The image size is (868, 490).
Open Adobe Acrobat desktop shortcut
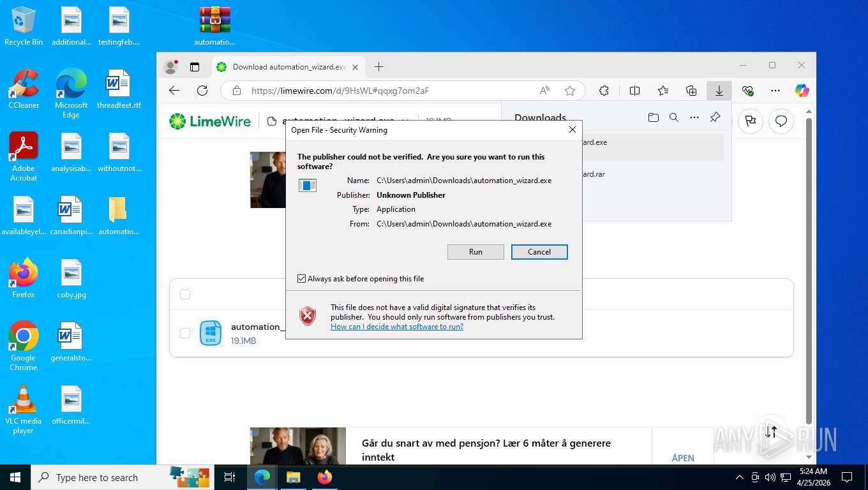(24, 157)
